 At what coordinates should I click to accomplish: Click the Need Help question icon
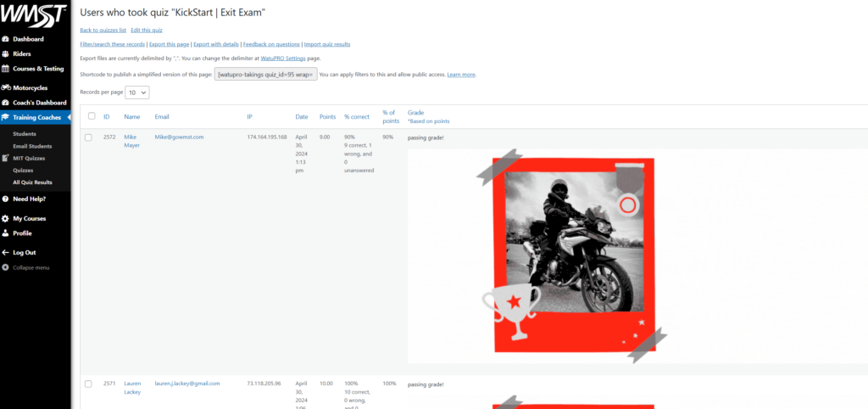[x=6, y=199]
